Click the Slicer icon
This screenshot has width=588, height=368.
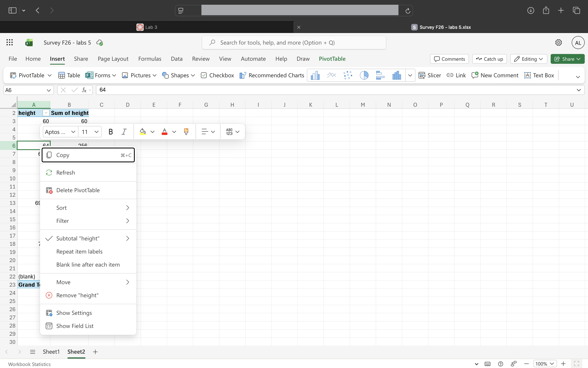[x=430, y=75]
